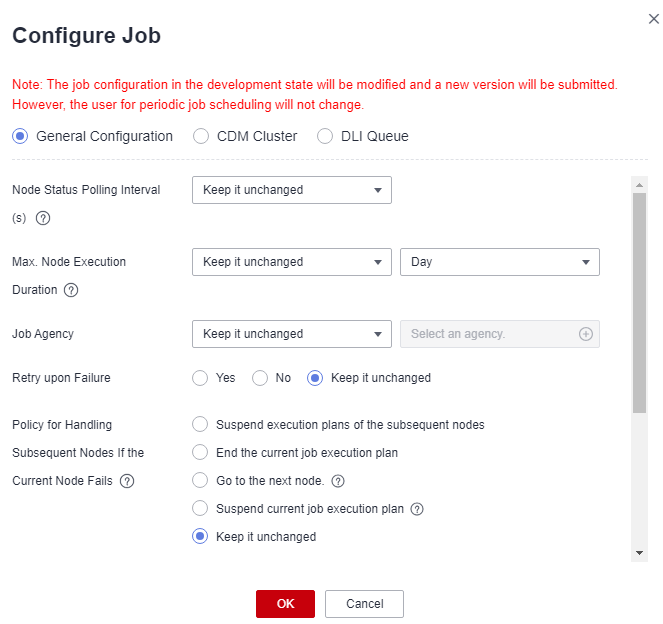Click help icon next to Current Node Fails
This screenshot has width=663, height=624.
pyautogui.click(x=127, y=481)
